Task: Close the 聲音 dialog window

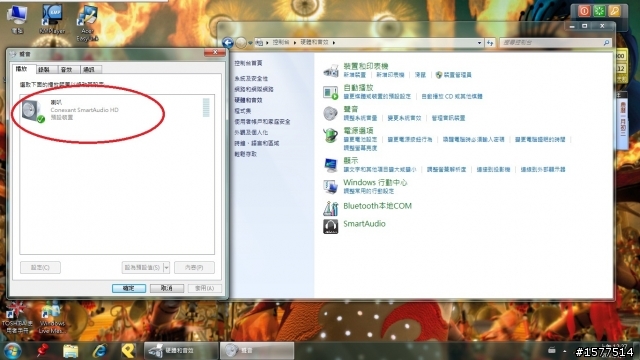Action: tap(215, 52)
